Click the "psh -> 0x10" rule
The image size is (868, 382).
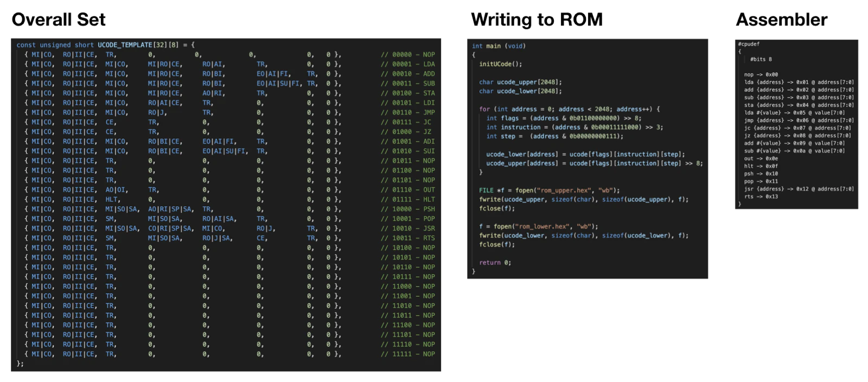[x=761, y=174]
